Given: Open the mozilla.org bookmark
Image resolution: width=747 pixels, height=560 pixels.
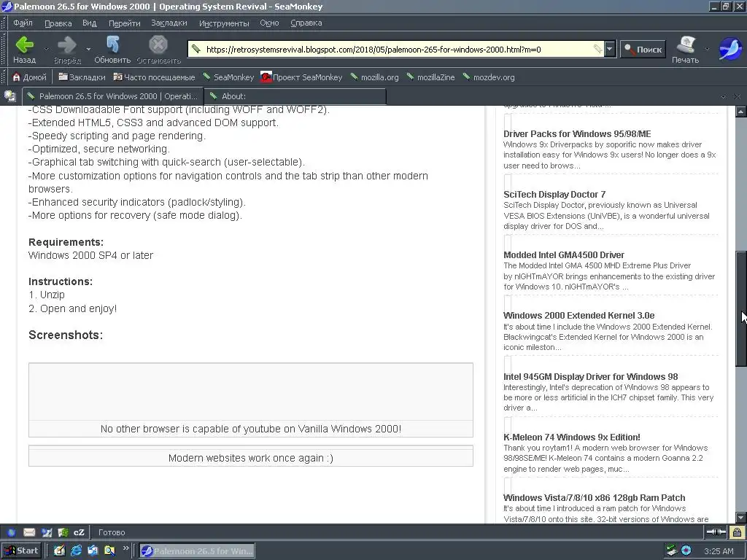Looking at the screenshot, I should point(374,77).
